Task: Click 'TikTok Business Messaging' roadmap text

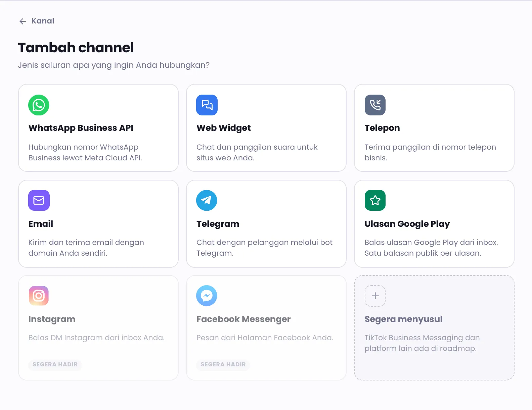Action: [x=422, y=343]
